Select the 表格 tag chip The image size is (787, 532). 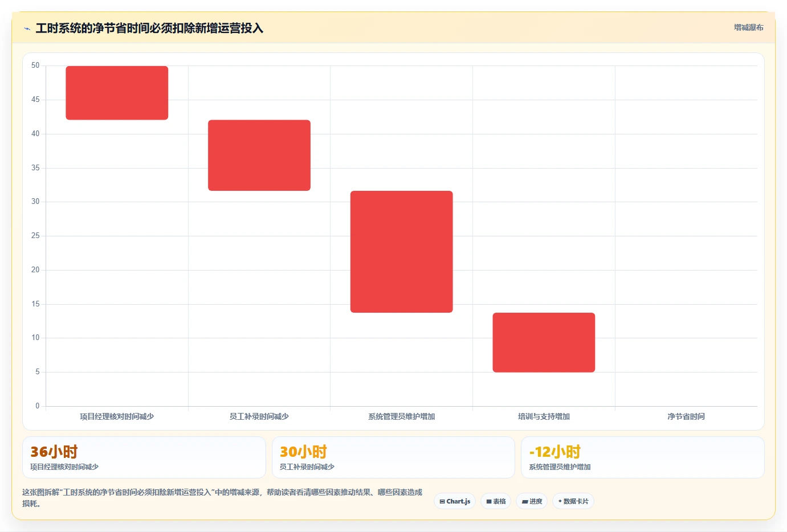[x=496, y=501]
